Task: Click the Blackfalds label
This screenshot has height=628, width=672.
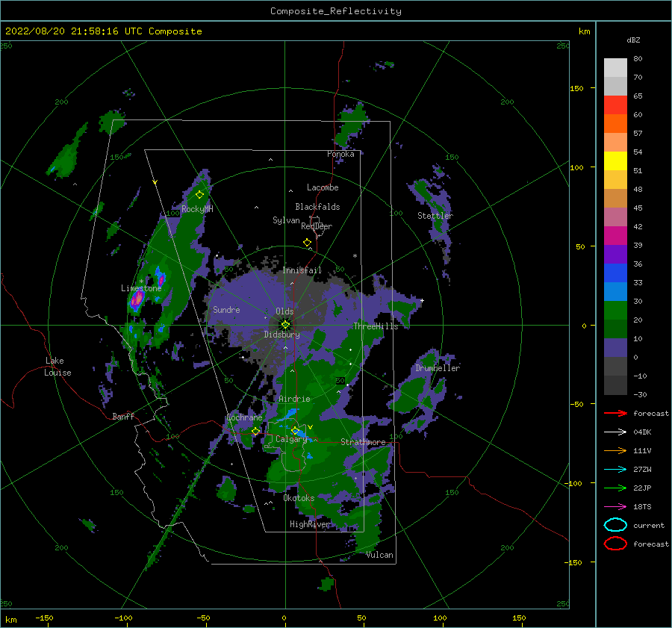Action: coord(317,207)
